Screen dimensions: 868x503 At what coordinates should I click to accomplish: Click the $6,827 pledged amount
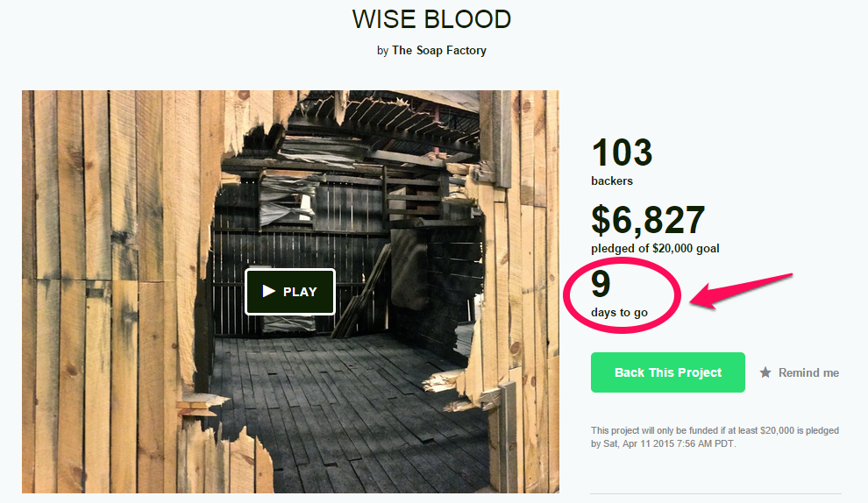point(648,220)
